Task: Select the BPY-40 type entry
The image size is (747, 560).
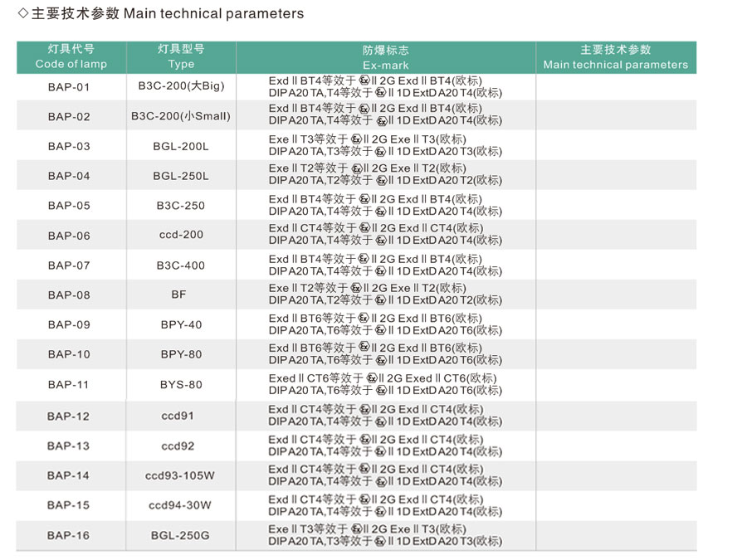Action: pos(181,324)
